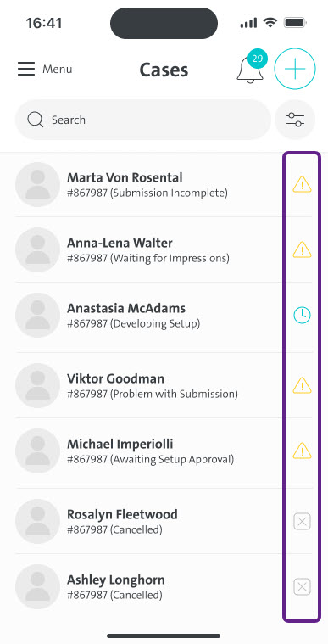Open Anastasia McAdams Developing Setup case
This screenshot has width=328, height=644.
click(x=164, y=316)
